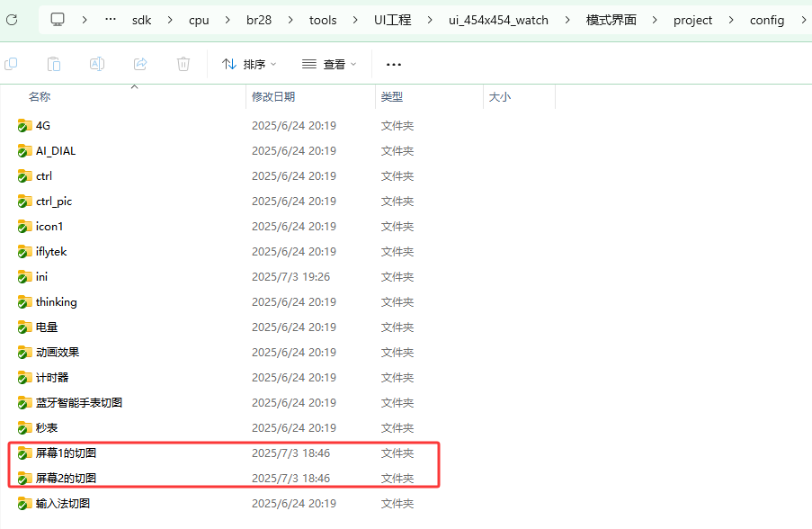Open the 查看 view dropdown
The height and width of the screenshot is (529, 812).
coord(329,64)
